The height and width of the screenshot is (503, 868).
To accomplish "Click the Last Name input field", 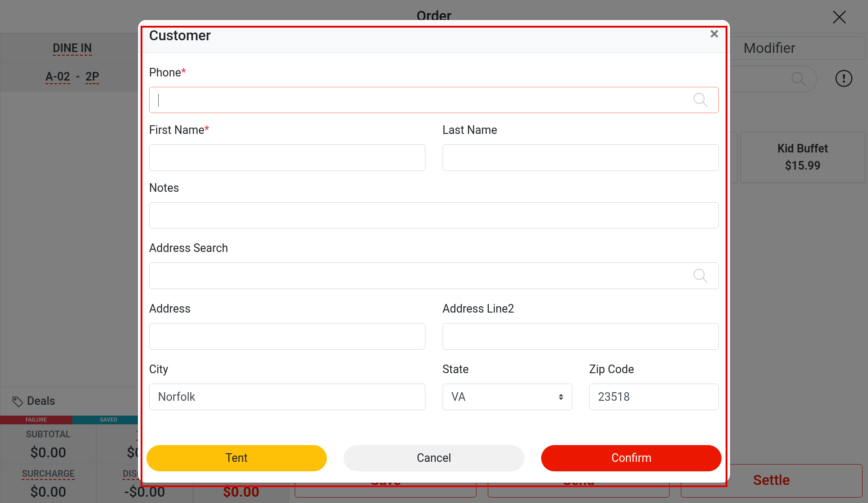I will click(580, 157).
